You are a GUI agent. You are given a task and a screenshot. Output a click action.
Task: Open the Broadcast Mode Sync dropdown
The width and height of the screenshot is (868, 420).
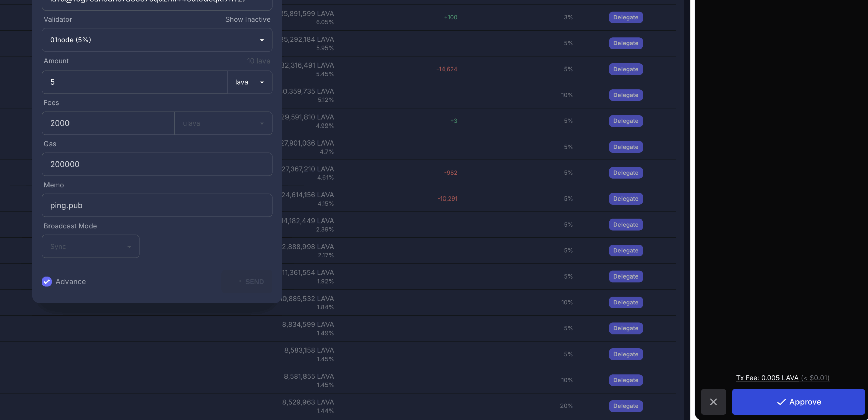pos(91,246)
